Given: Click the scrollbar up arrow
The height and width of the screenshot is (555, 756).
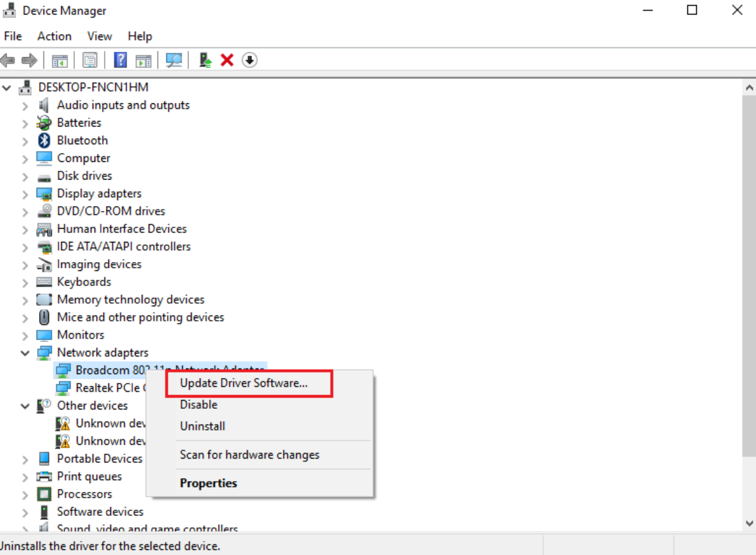Looking at the screenshot, I should coord(749,88).
